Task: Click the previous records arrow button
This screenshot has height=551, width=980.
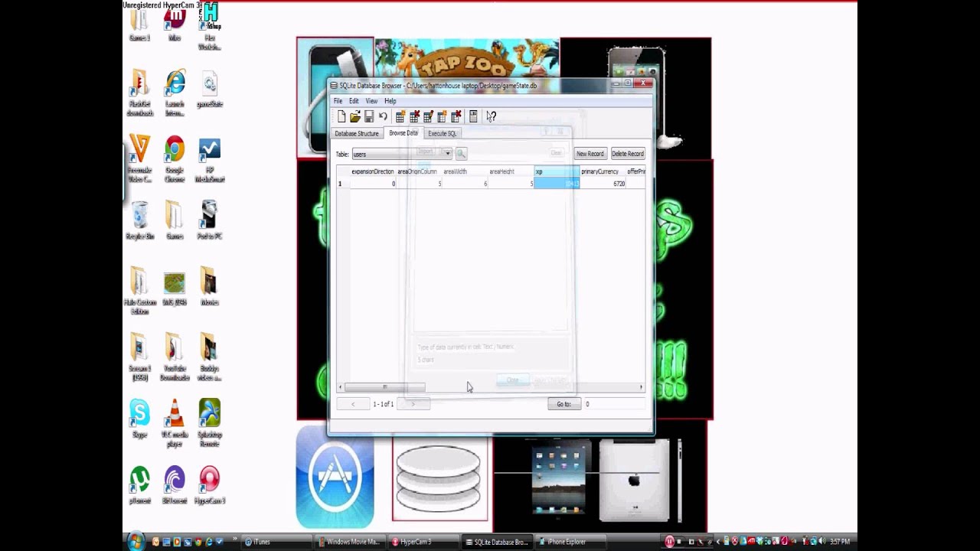Action: (353, 404)
